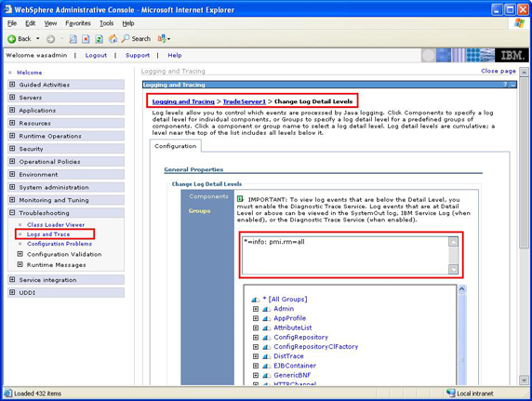Expand the DistTrace group tree node

(256, 356)
